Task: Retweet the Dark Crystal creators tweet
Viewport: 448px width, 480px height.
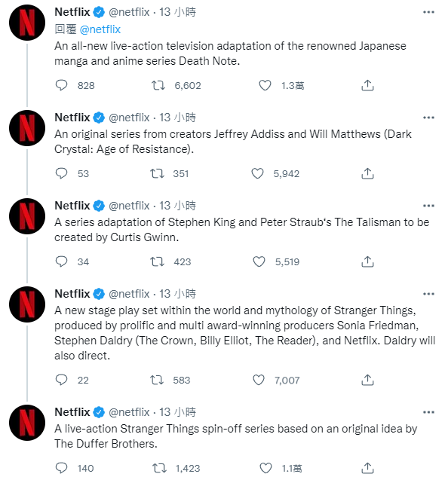Action: [x=157, y=173]
